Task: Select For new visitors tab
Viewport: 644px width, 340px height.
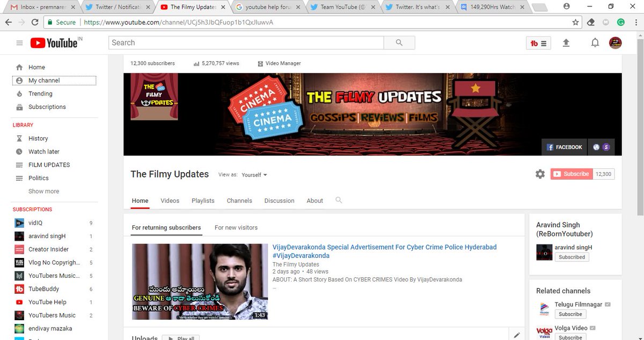Action: coord(236,227)
